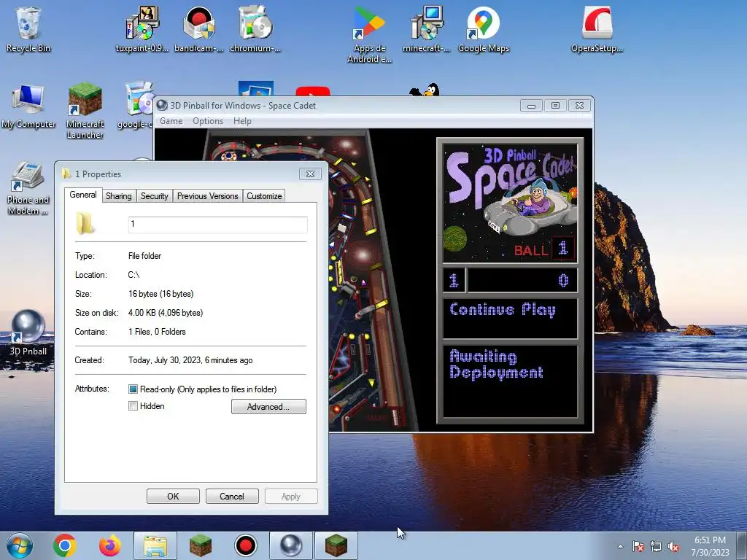This screenshot has width=747, height=560.
Task: Open the Help menu in 3D Pinball
Action: pyautogui.click(x=242, y=121)
